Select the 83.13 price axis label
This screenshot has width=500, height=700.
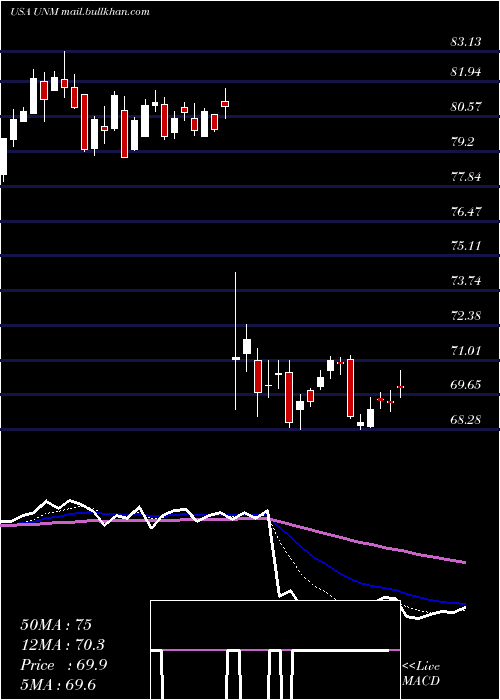tap(466, 42)
